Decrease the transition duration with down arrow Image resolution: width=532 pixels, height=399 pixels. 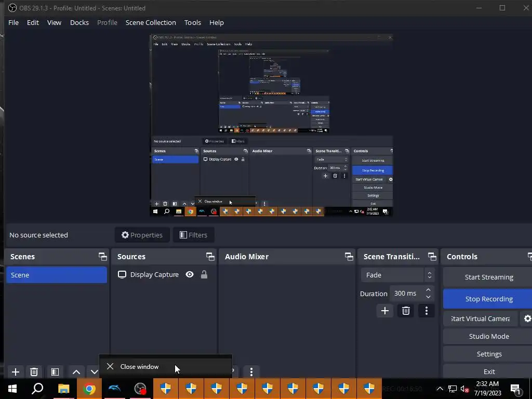pos(428,297)
